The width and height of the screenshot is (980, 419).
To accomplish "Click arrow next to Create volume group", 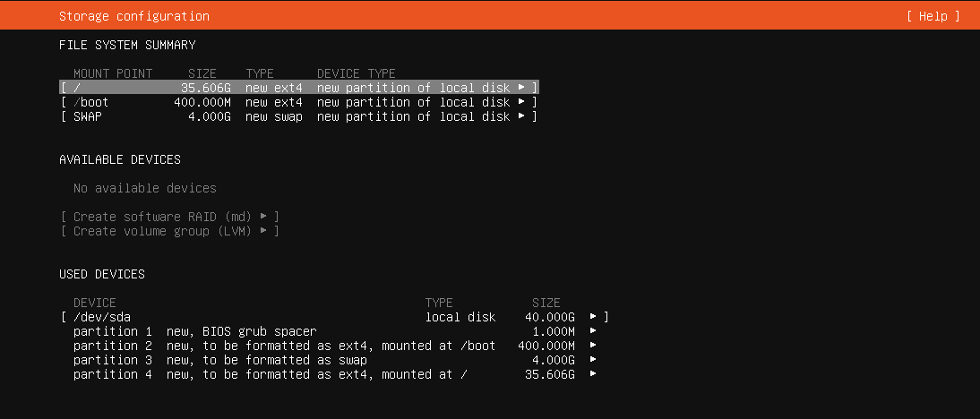I will [x=263, y=230].
